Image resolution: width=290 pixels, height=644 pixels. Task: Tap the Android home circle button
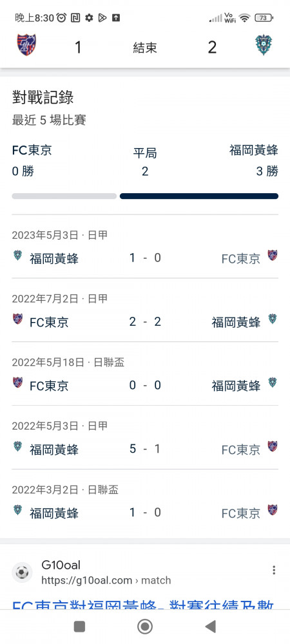(x=144, y=627)
